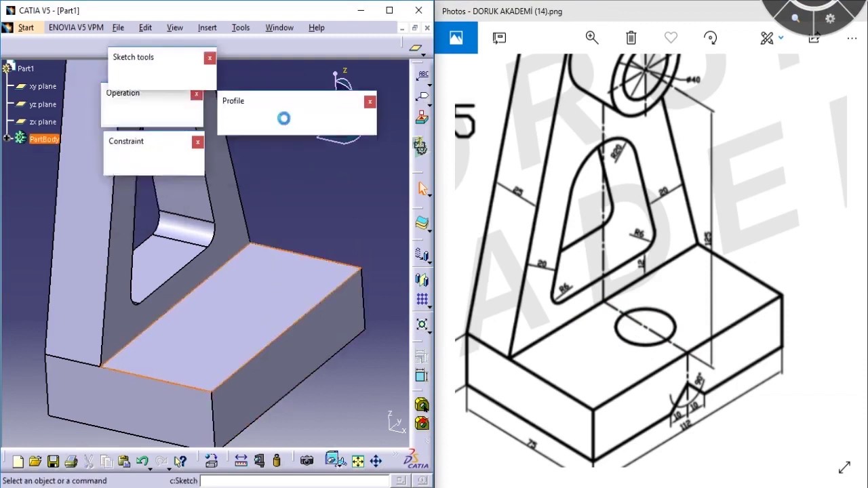Click the Paste clipboard icon

pos(123,462)
